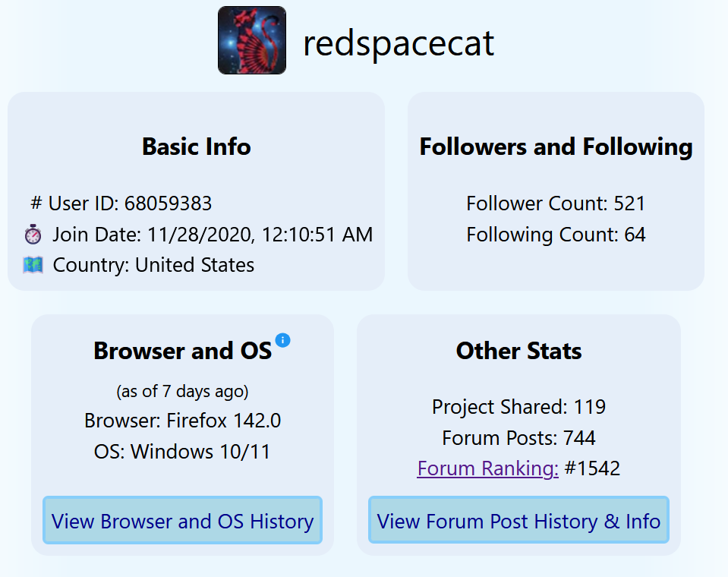This screenshot has height=577, width=728.
Task: Follow the Forum Ranking link
Action: click(487, 468)
